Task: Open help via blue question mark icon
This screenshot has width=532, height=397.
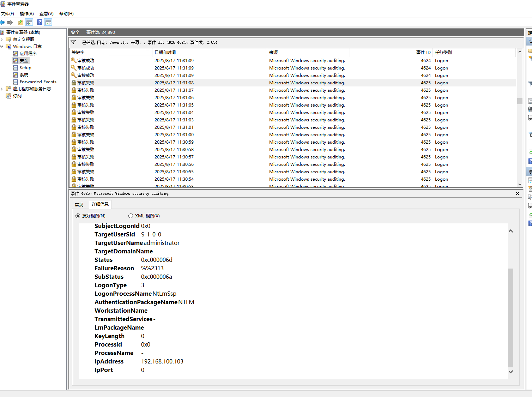Action: tap(40, 23)
